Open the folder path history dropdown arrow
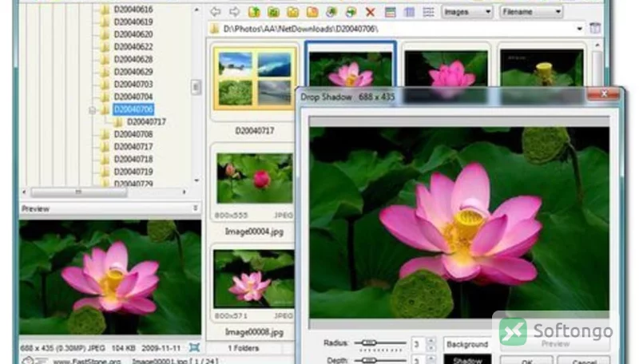Screen dimensions: 639x364 tap(580, 29)
